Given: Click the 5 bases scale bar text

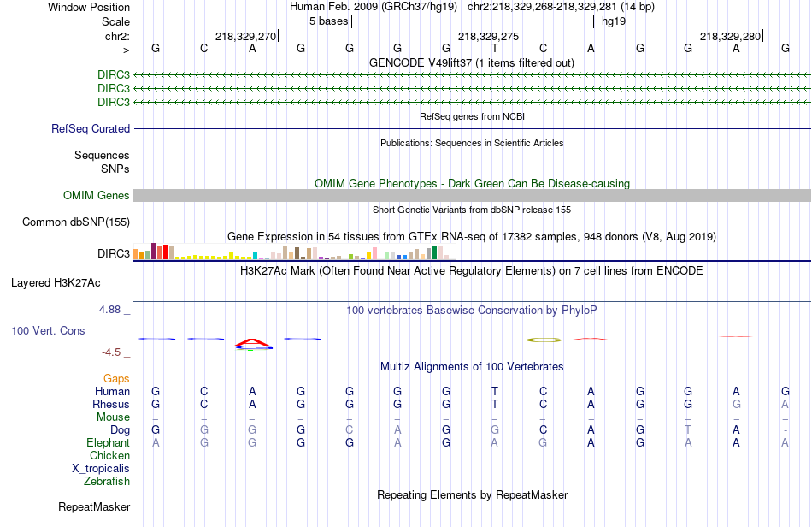Looking at the screenshot, I should 329,21.
